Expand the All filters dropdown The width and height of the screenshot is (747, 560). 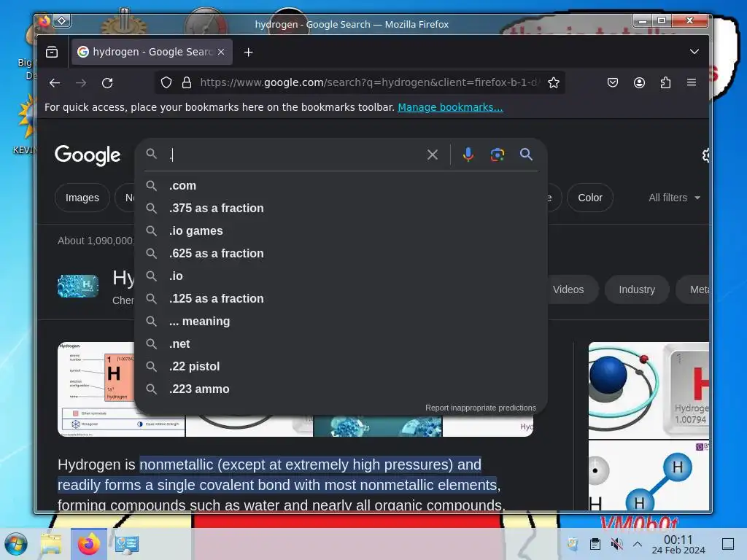tap(674, 198)
